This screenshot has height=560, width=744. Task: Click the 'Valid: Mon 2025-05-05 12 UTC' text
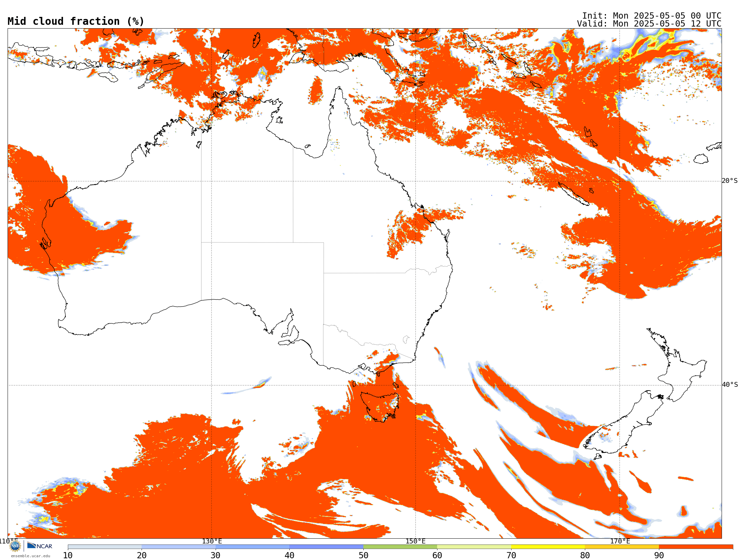click(649, 24)
